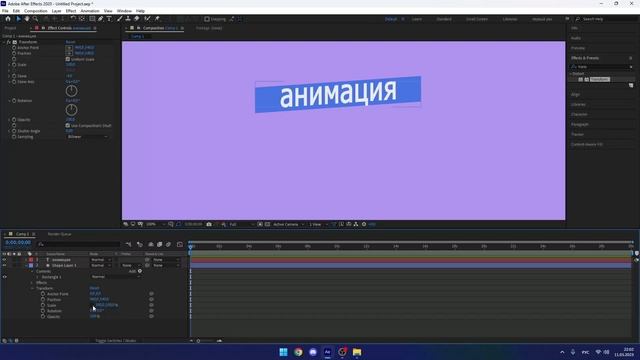Click the Search Help field
The image size is (640, 360).
tap(605, 19)
